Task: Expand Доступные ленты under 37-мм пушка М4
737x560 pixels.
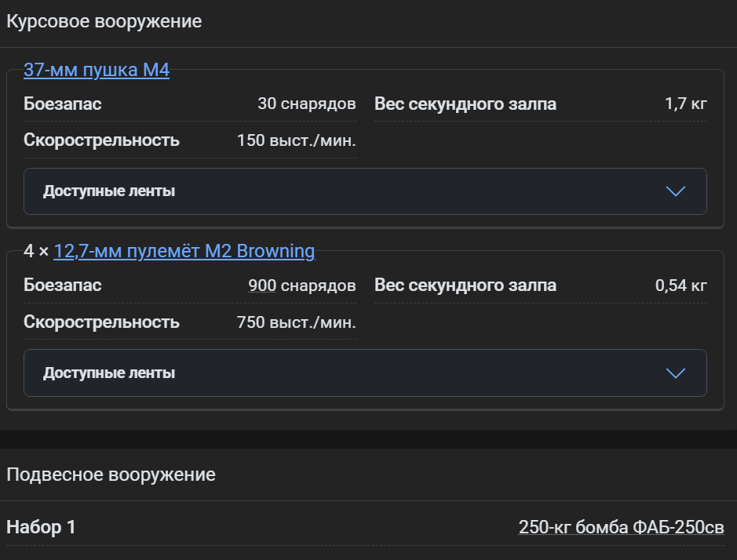Action: [109, 191]
